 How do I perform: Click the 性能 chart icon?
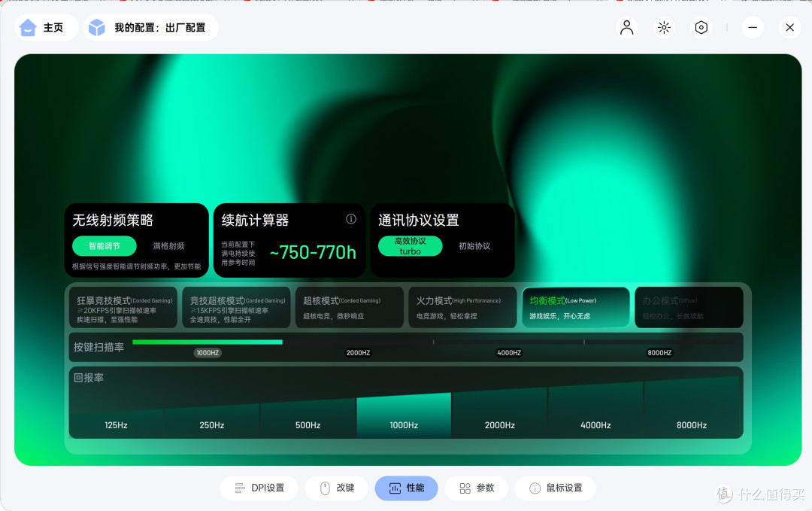(395, 488)
